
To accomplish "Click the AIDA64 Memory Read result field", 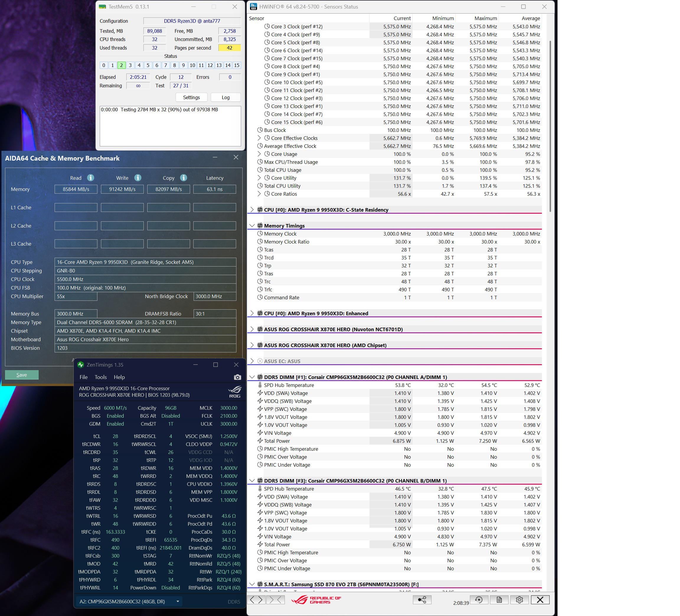I will [x=76, y=189].
